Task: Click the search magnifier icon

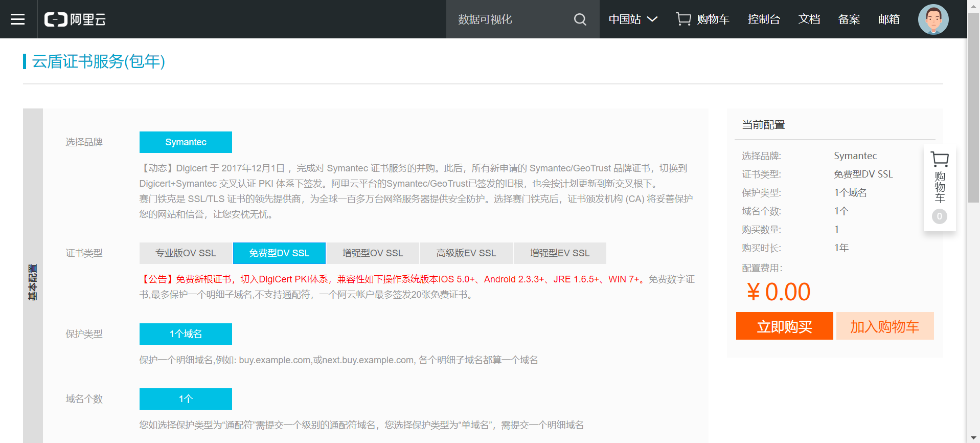Action: point(580,19)
